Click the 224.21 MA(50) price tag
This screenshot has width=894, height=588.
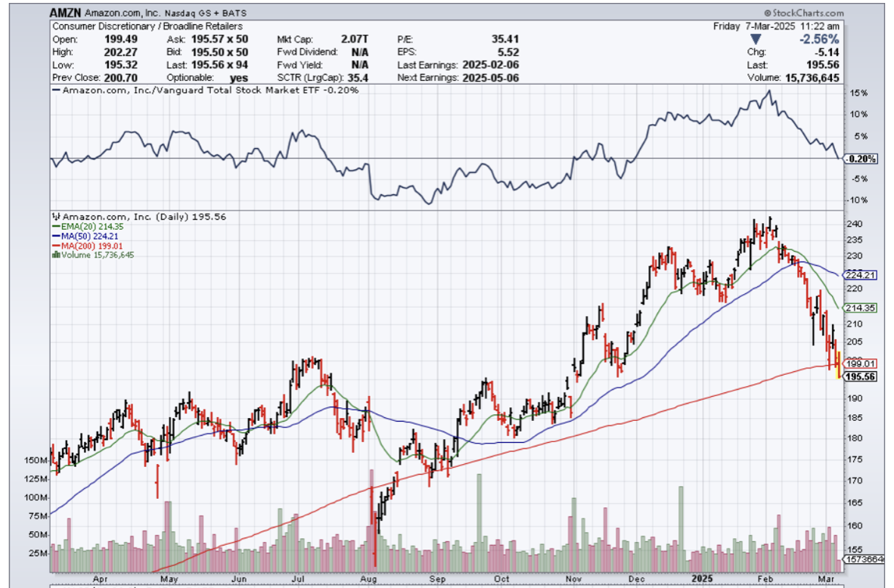(x=861, y=275)
